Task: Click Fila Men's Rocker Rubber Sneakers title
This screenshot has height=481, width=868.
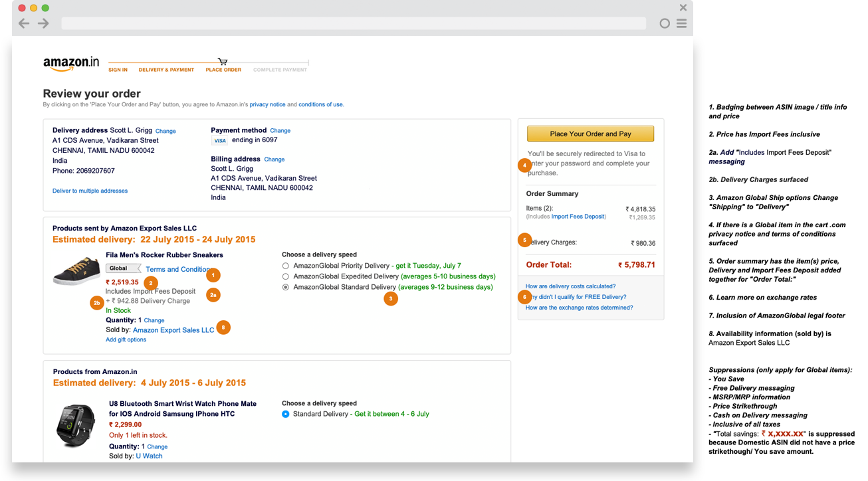Action: (x=164, y=255)
